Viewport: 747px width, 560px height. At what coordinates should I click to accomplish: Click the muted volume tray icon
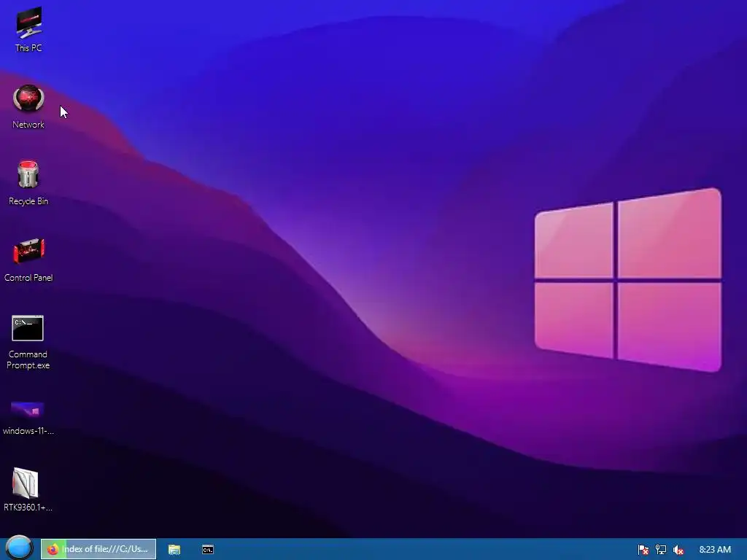click(678, 550)
